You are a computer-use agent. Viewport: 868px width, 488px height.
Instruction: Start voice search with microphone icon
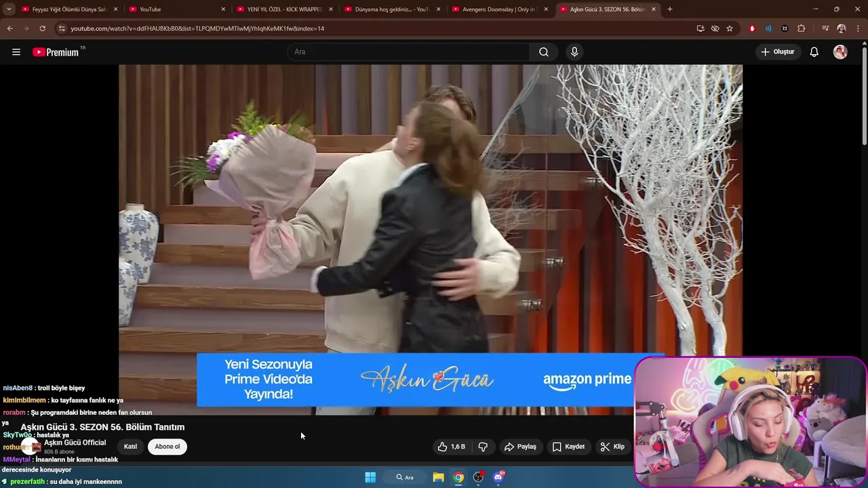click(574, 52)
